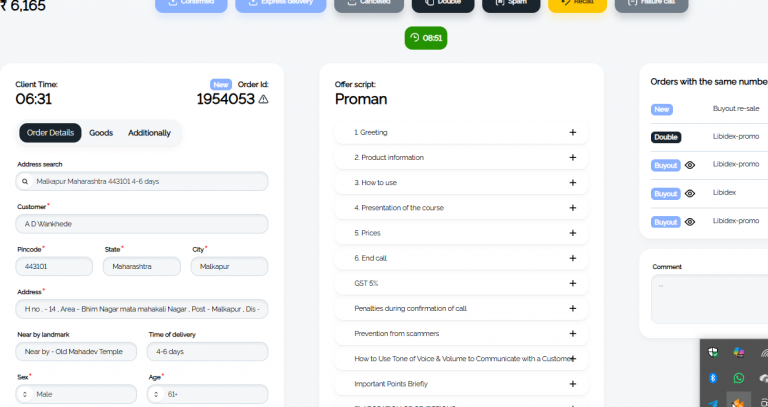768x407 pixels.
Task: Click the Buyout re-sale order entry
Action: [736, 109]
